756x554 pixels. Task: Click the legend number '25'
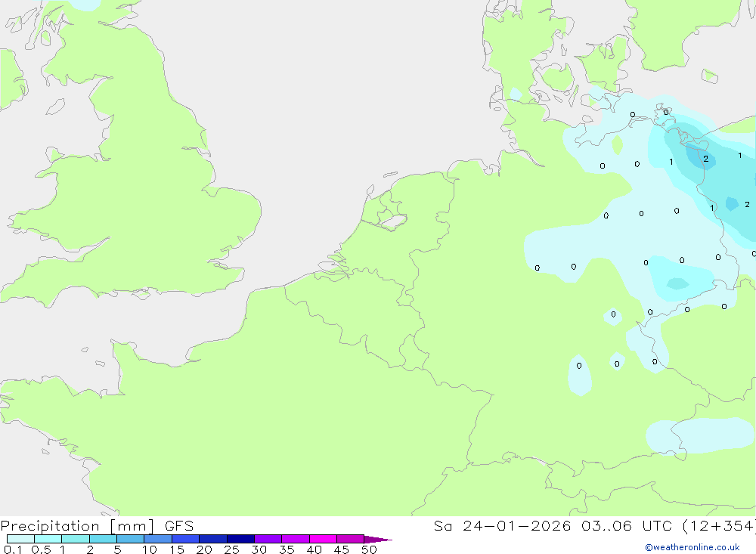(231, 549)
